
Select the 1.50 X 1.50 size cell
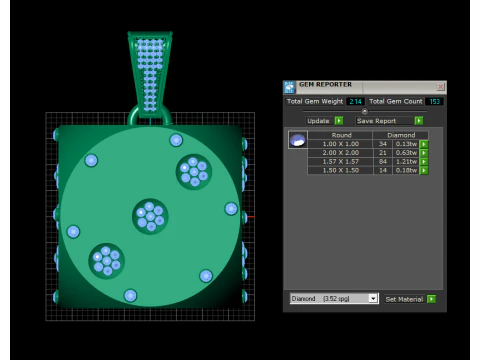pyautogui.click(x=340, y=170)
